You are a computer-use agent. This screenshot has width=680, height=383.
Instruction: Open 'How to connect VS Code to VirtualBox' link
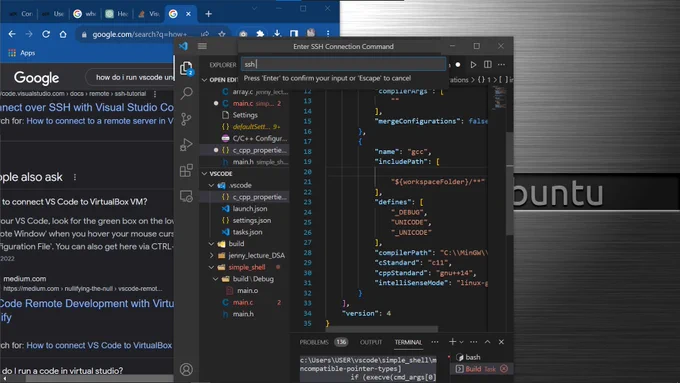click(x=99, y=345)
